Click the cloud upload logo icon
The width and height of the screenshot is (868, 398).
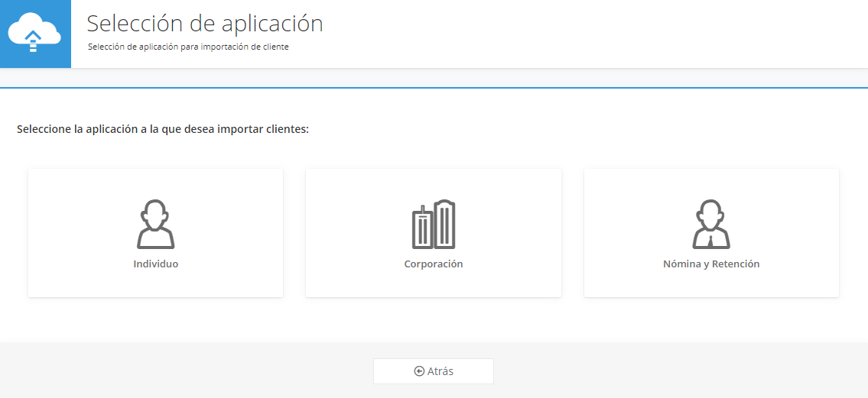tap(34, 33)
